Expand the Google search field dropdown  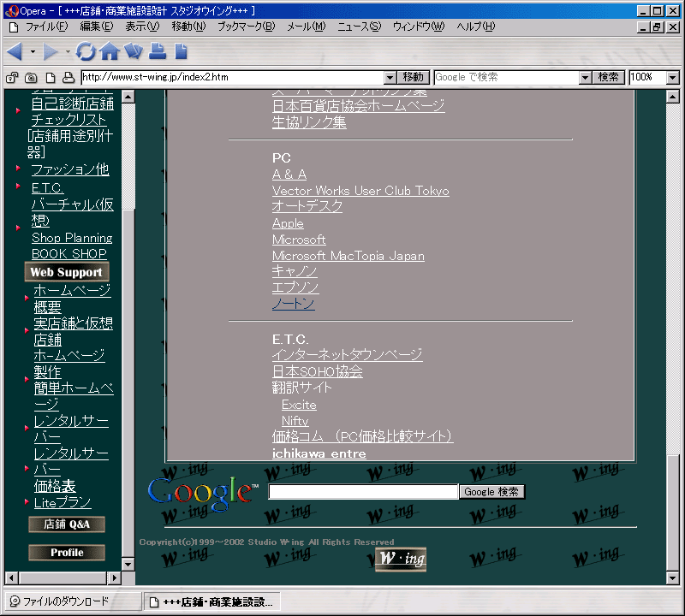tap(585, 78)
